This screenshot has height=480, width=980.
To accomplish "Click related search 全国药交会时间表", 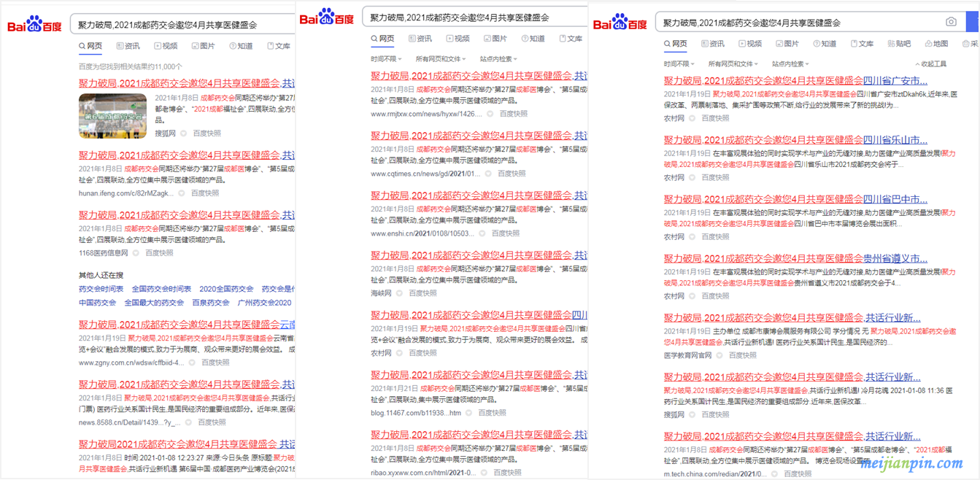I will pos(161,289).
